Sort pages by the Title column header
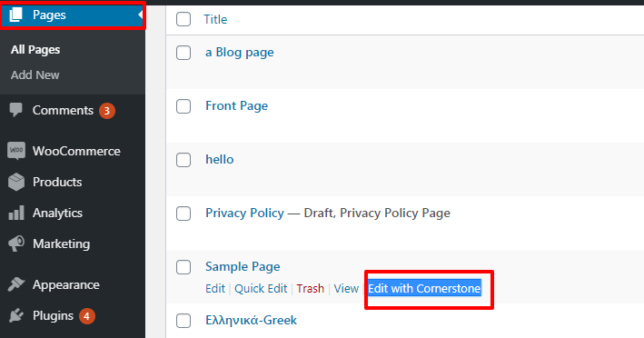 pyautogui.click(x=215, y=19)
